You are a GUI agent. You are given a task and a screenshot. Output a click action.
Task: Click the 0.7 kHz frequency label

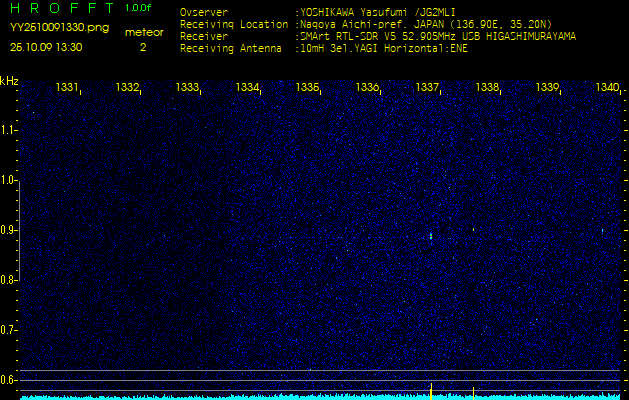point(9,330)
